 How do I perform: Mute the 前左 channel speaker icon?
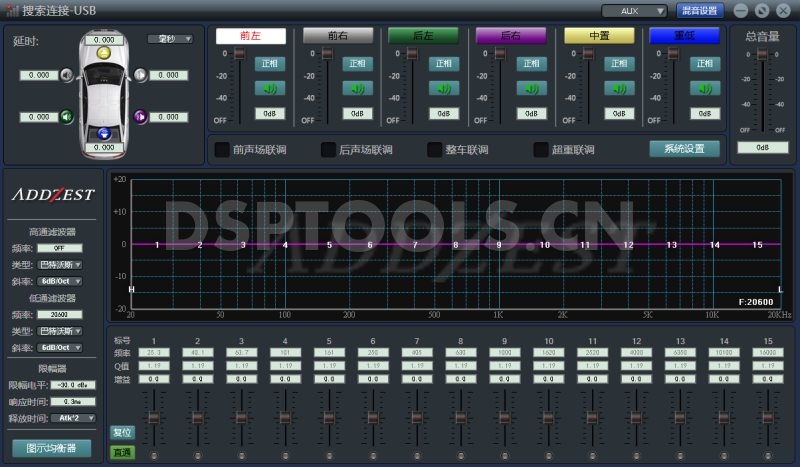270,88
